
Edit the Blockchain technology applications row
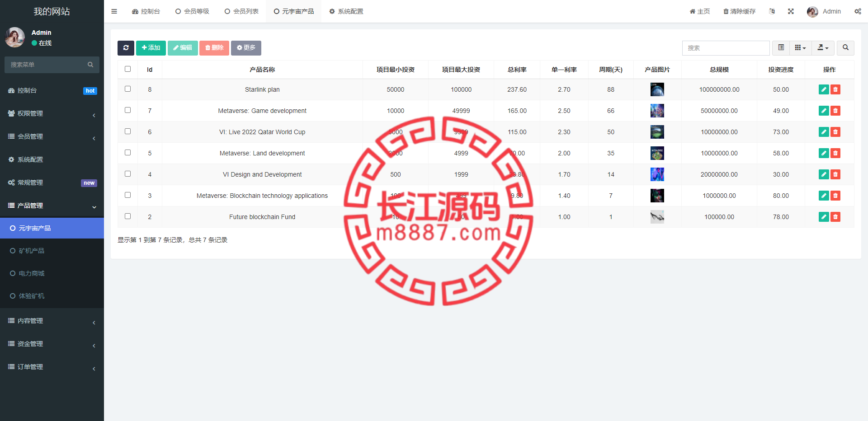824,196
